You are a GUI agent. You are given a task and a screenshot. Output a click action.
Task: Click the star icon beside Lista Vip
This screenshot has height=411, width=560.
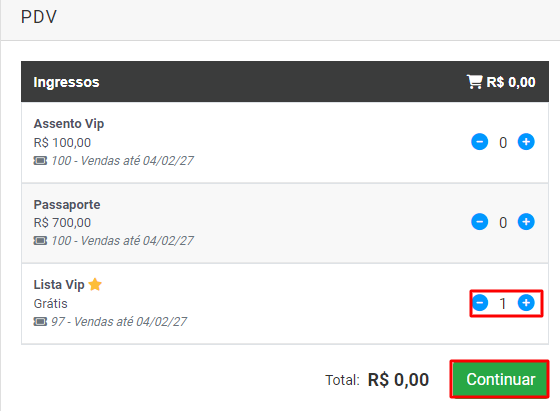pyautogui.click(x=95, y=285)
